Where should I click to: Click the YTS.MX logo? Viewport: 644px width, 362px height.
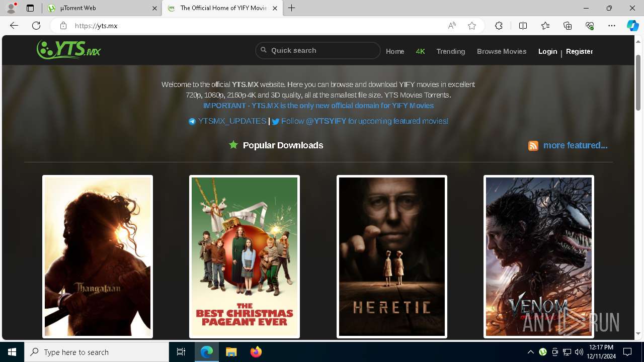click(69, 50)
